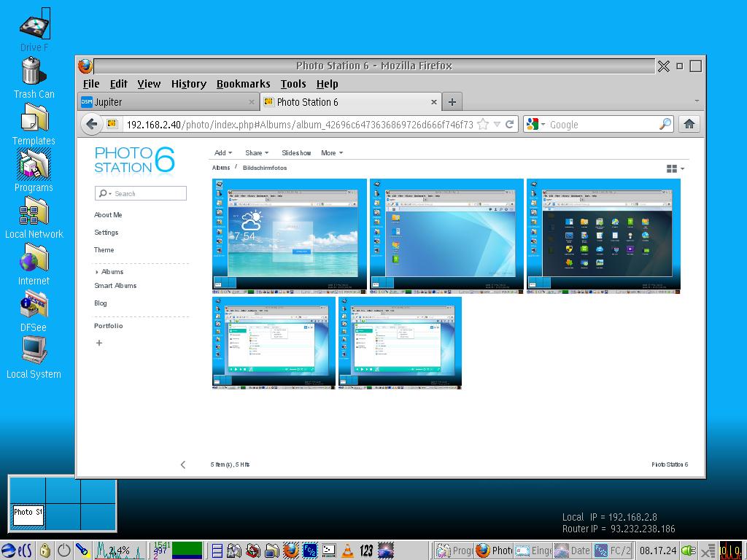Image resolution: width=747 pixels, height=560 pixels.
Task: Open a new Firefox tab
Action: pos(452,102)
